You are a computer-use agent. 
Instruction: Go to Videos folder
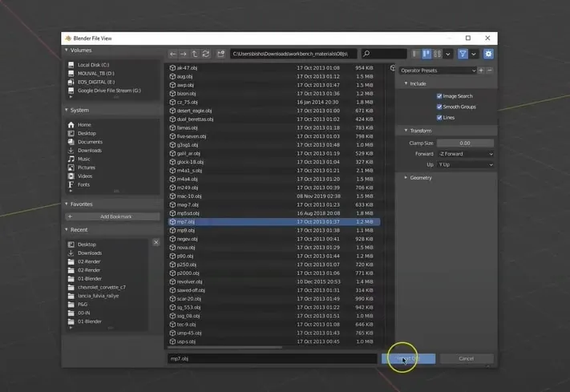112,176
